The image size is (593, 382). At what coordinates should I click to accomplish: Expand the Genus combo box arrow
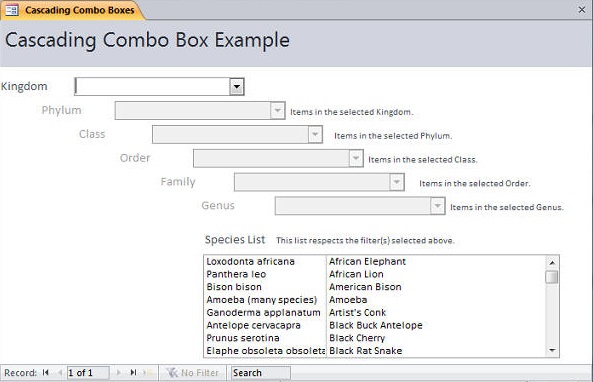pyautogui.click(x=437, y=206)
